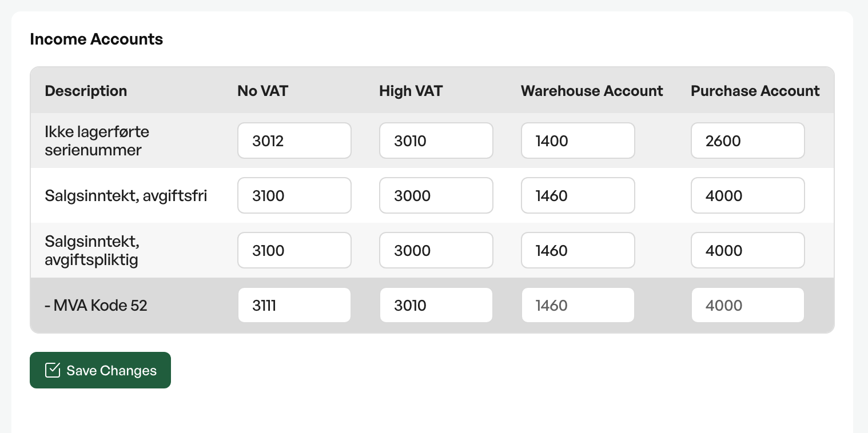Edit No VAT field for Salgsinntekt, avgiftspliktig

coord(294,250)
